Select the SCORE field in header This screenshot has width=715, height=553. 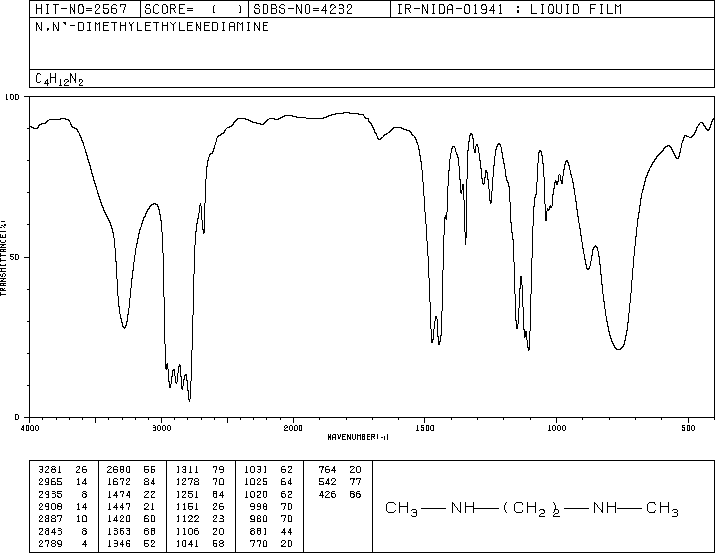(194, 9)
